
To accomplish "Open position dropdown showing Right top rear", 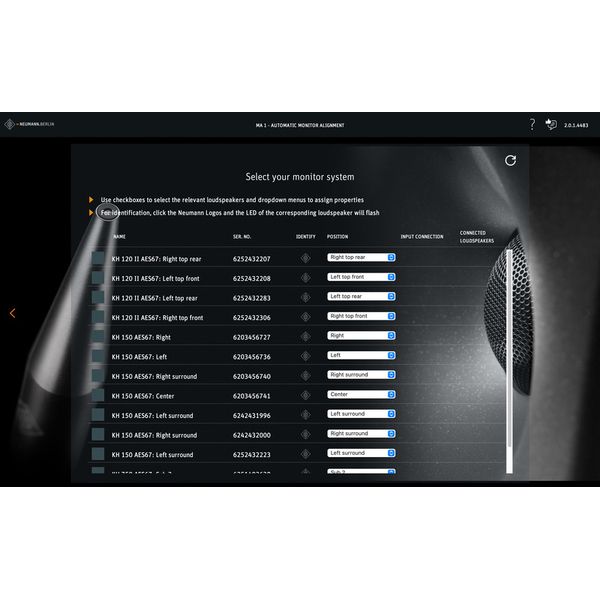I will click(x=362, y=257).
